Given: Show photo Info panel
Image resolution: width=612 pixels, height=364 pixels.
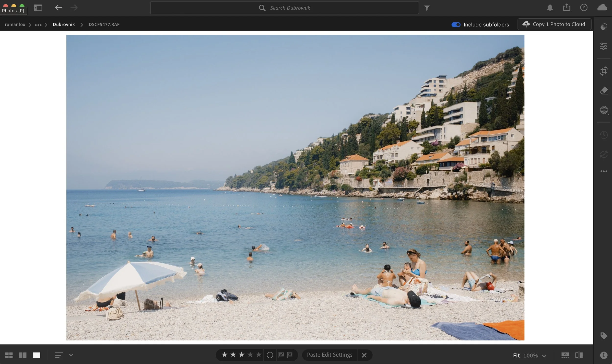Looking at the screenshot, I should 604,355.
